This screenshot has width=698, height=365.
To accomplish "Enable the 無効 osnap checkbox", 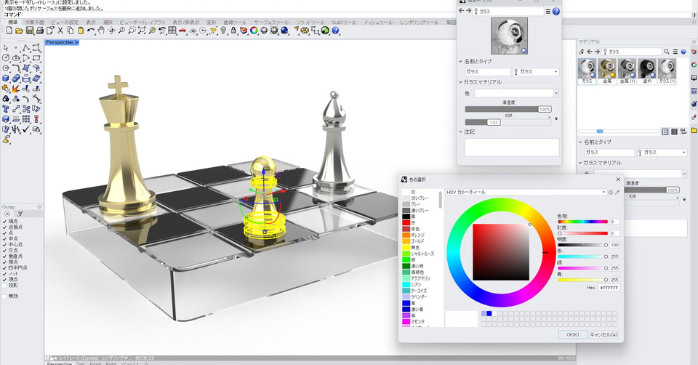I will pos(5,296).
